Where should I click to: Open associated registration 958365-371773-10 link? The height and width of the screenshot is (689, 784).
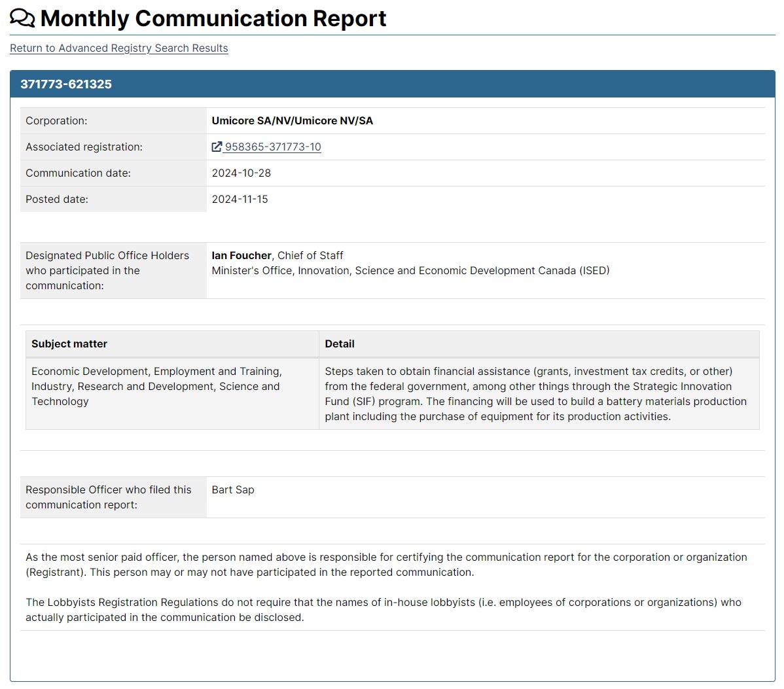[272, 147]
